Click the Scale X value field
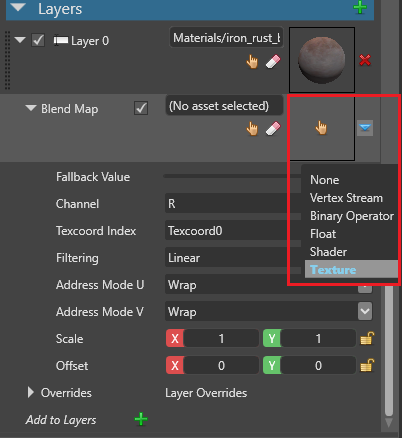Screen dimensions: 402x438 point(221,338)
